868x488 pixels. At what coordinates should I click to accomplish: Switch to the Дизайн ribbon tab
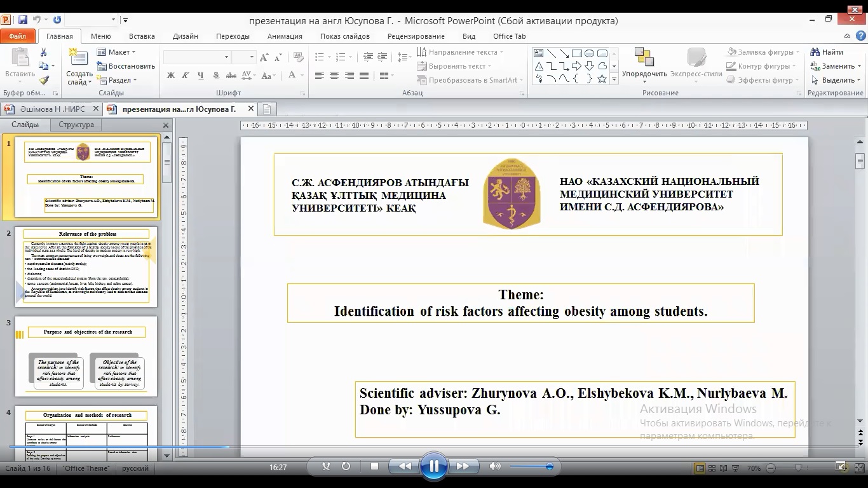pyautogui.click(x=185, y=36)
